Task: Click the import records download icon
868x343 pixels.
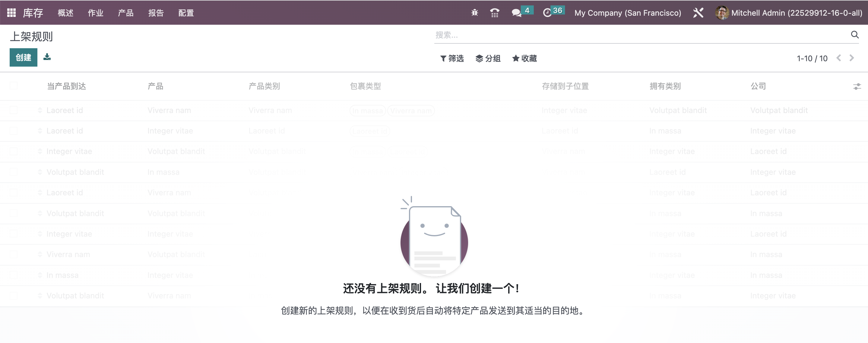Action: pyautogui.click(x=47, y=57)
